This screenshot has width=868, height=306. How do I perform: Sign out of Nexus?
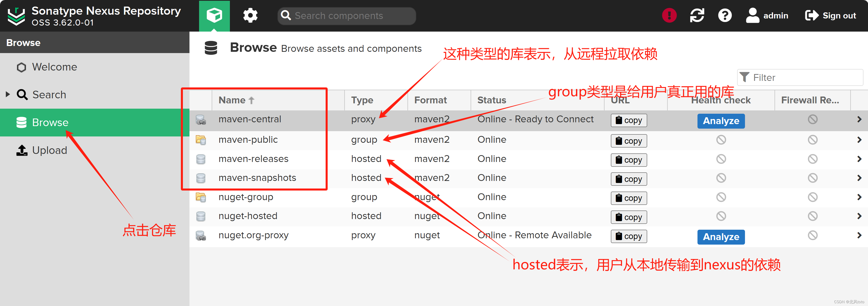click(x=831, y=15)
